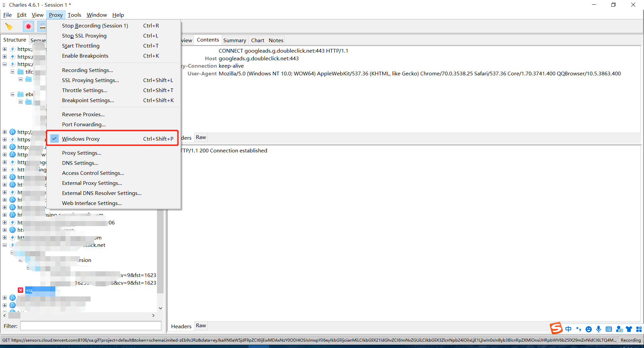Viewport: 644px width, 348px height.
Task: Open the Sogou toolbox grid icon
Action: click(639, 329)
